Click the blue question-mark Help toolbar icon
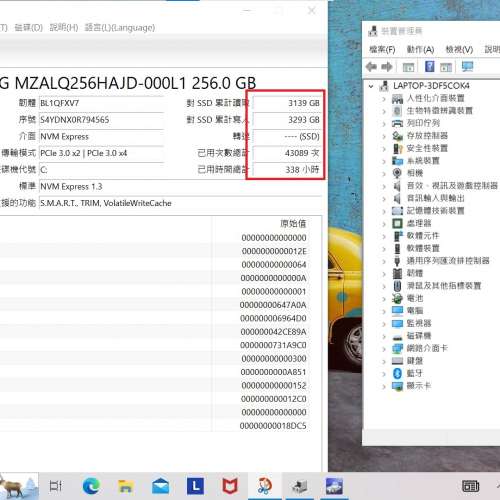Viewport: 500px width, 500px height. pyautogui.click(x=430, y=66)
